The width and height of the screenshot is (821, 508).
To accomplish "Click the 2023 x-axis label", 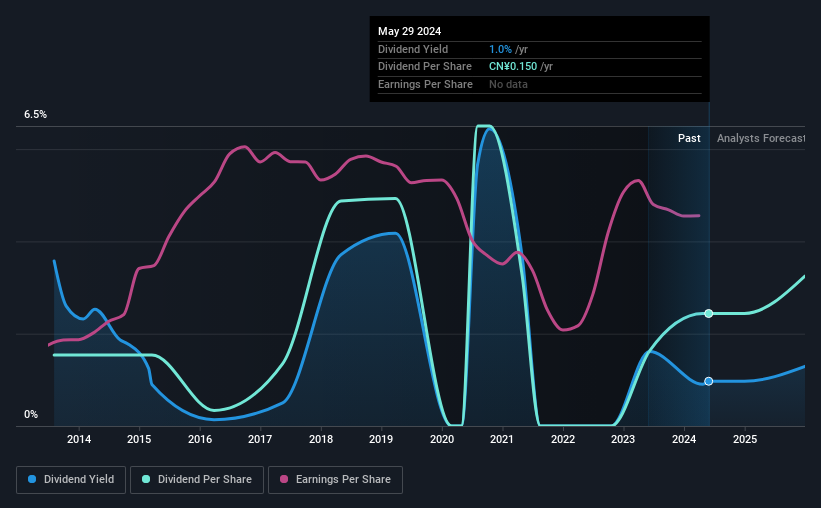I will tap(623, 439).
